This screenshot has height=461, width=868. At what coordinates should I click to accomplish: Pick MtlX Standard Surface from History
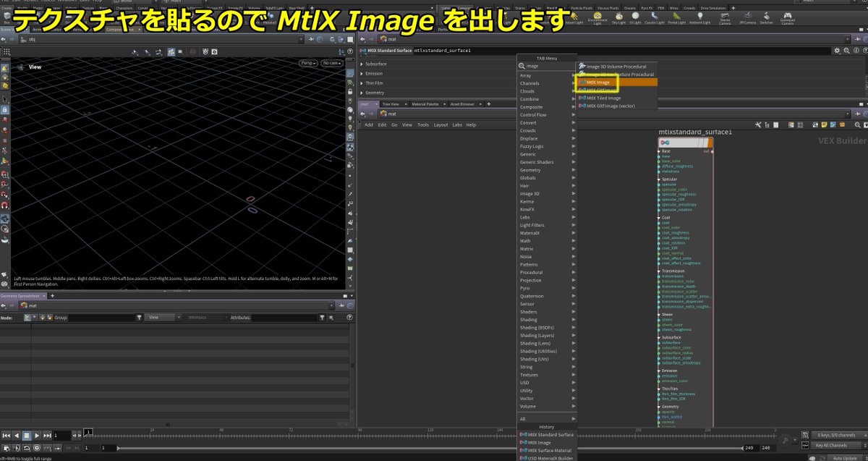coord(548,435)
